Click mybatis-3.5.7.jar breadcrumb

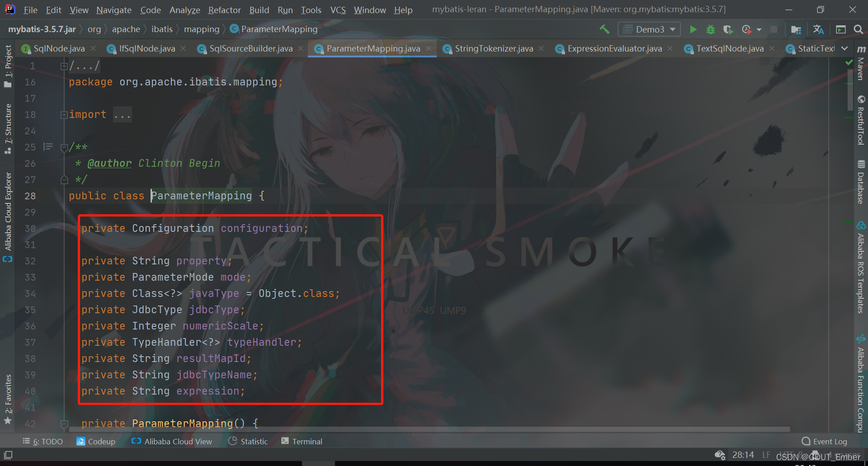point(42,29)
